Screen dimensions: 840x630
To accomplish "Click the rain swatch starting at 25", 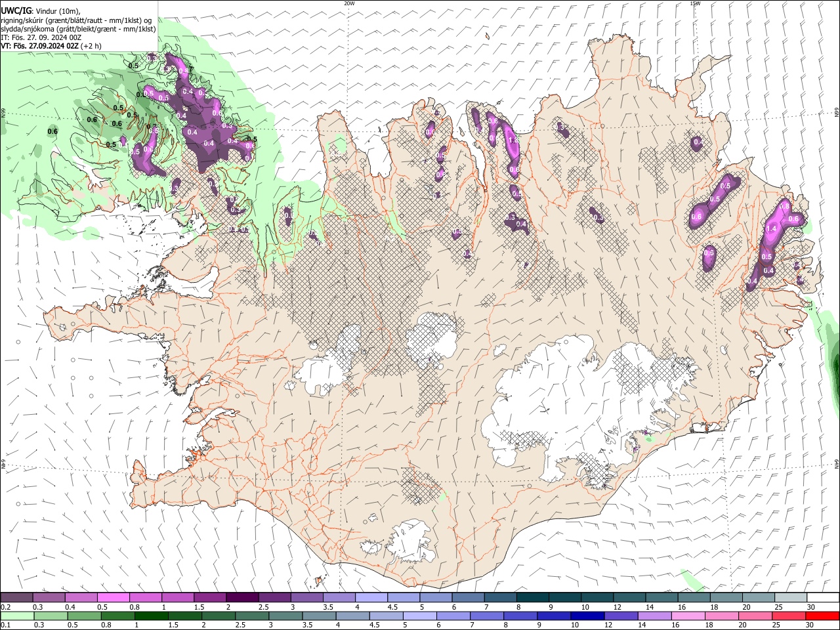I will pyautogui.click(x=789, y=616).
